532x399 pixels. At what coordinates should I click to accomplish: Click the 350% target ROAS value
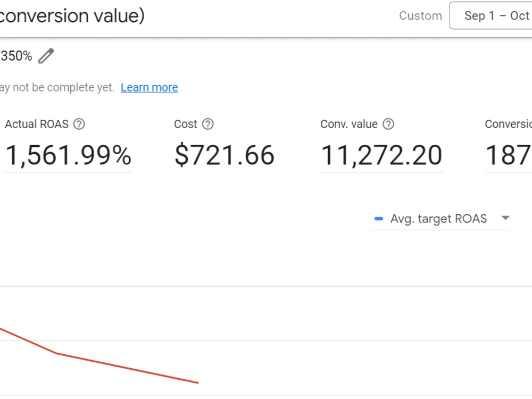pyautogui.click(x=16, y=56)
